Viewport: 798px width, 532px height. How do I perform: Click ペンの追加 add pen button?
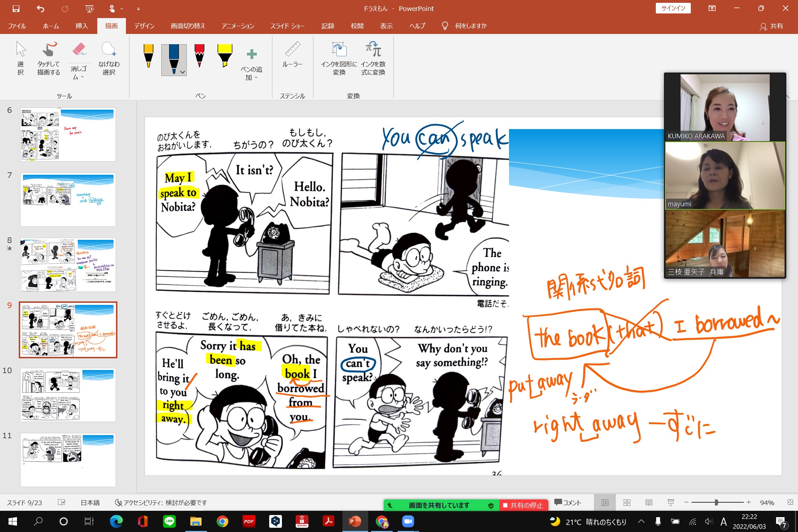[251, 64]
